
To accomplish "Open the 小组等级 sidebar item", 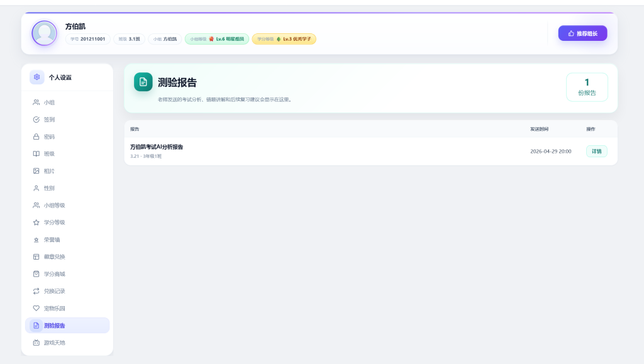I will coord(67,205).
